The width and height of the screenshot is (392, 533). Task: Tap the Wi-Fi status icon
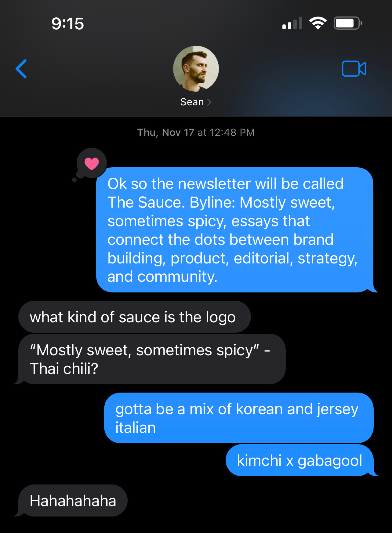point(318,23)
